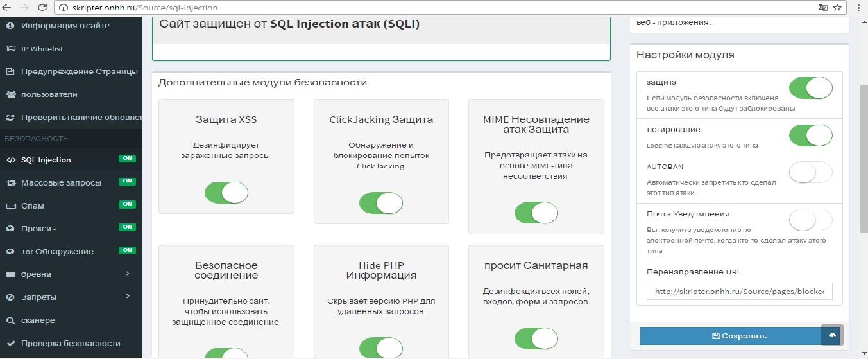Open the Chrome three-dot menu

(x=858, y=8)
